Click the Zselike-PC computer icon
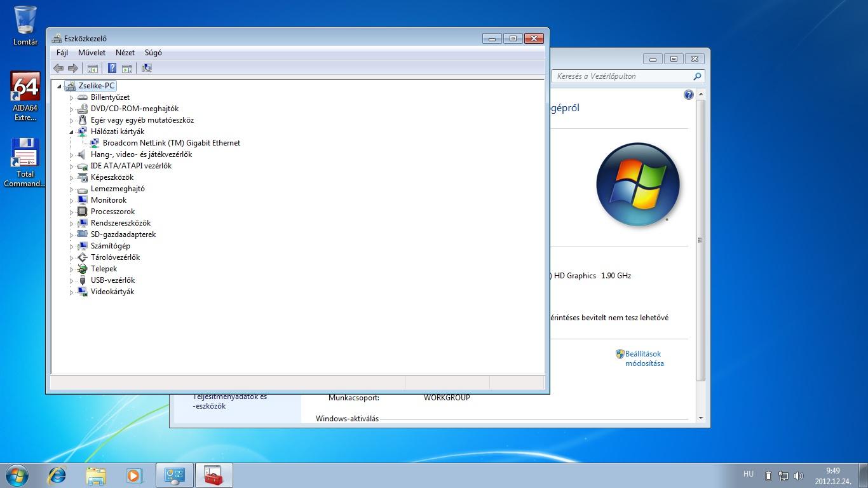The width and height of the screenshot is (868, 488). pos(70,86)
